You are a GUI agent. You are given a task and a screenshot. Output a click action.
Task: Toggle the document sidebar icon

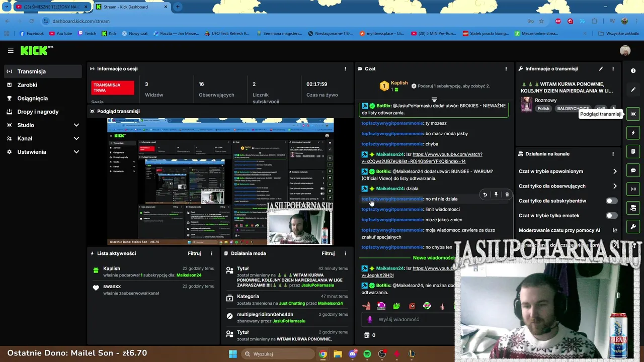[633, 151]
